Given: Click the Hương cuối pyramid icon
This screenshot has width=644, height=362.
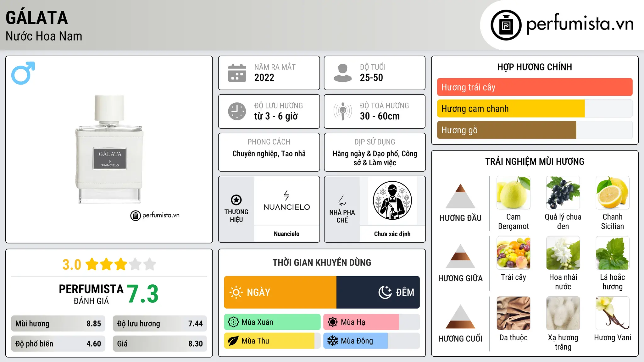Looking at the screenshot, I should pyautogui.click(x=460, y=316).
